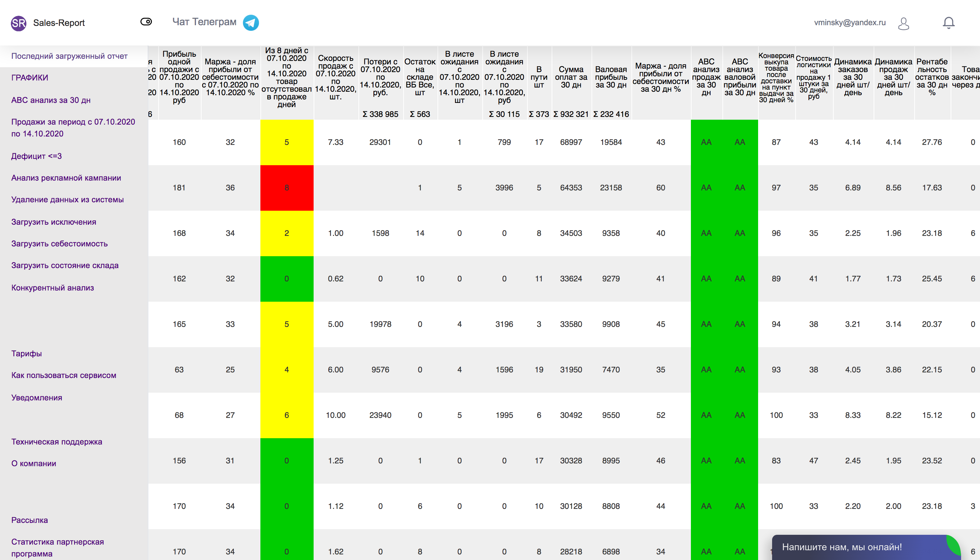Image resolution: width=980 pixels, height=560 pixels.
Task: Click 'Загрузить себестоимость' in sidebar
Action: pyautogui.click(x=59, y=244)
